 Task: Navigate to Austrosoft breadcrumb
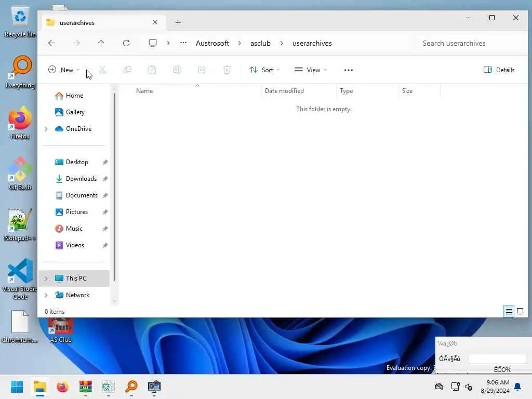(212, 43)
